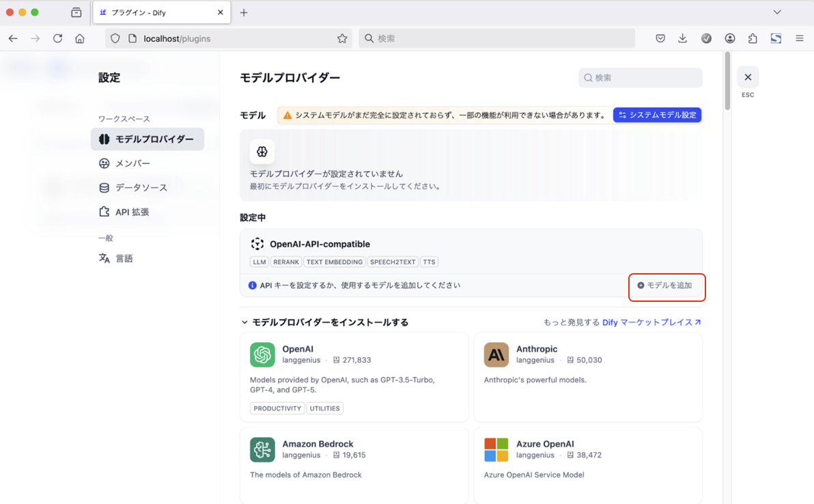814x504 pixels.
Task: Click the blue info icon beside API キー message
Action: click(x=252, y=285)
